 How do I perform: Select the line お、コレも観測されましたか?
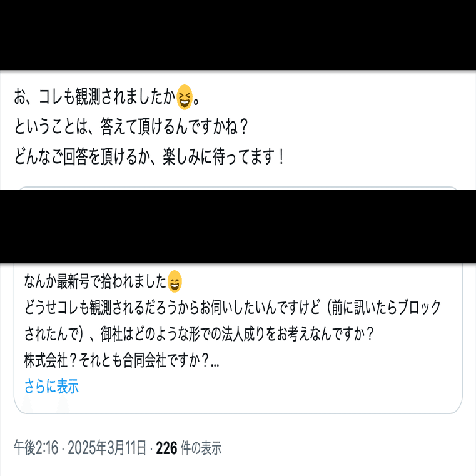click(x=94, y=97)
